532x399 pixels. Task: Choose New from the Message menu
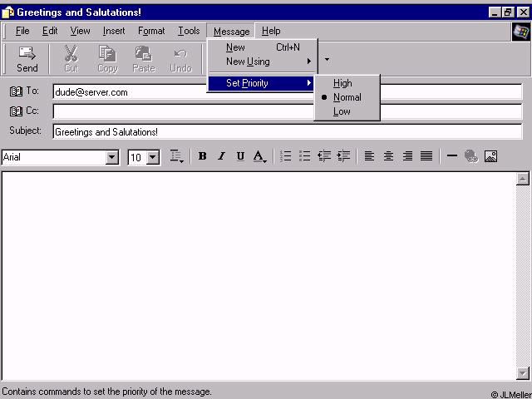(263, 47)
